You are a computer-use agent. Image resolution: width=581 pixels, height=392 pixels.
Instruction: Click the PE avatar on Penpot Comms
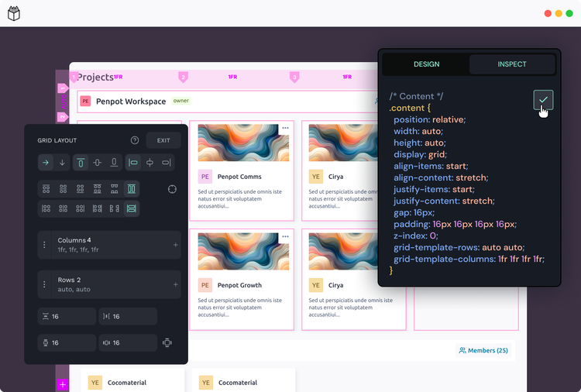coord(205,177)
